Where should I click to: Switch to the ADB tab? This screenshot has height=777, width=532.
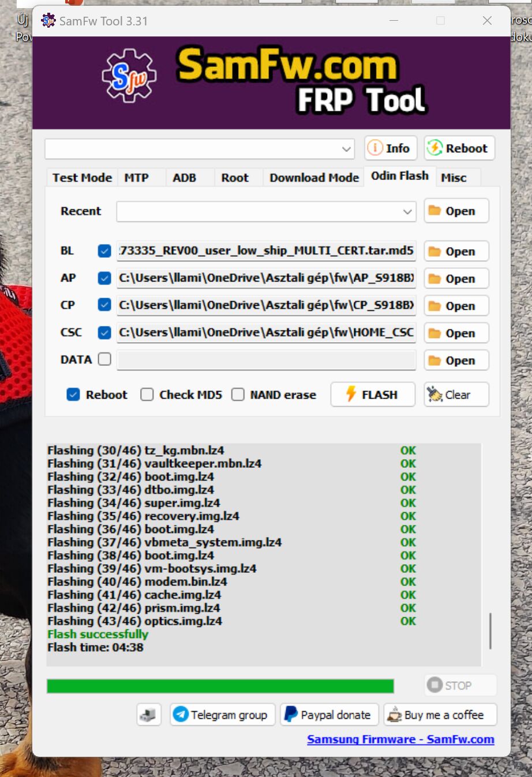tap(185, 178)
